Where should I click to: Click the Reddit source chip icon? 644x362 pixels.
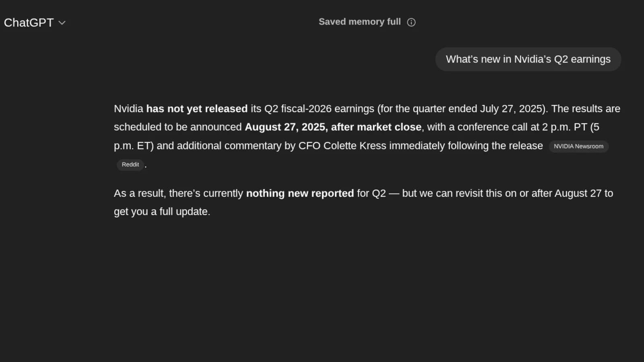130,165
